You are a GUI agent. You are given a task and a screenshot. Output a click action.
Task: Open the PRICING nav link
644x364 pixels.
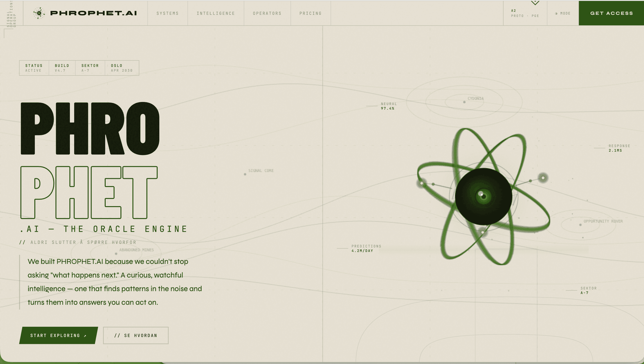click(310, 13)
